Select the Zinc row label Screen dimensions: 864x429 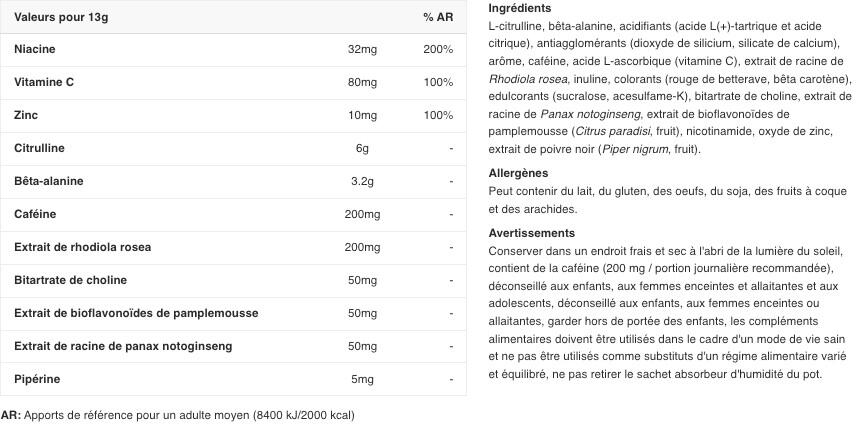click(26, 115)
